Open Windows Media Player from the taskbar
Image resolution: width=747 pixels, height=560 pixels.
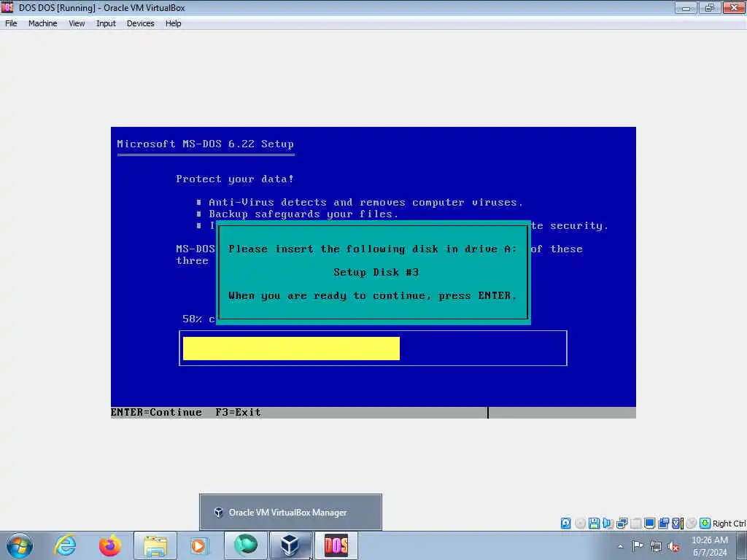[x=200, y=545]
